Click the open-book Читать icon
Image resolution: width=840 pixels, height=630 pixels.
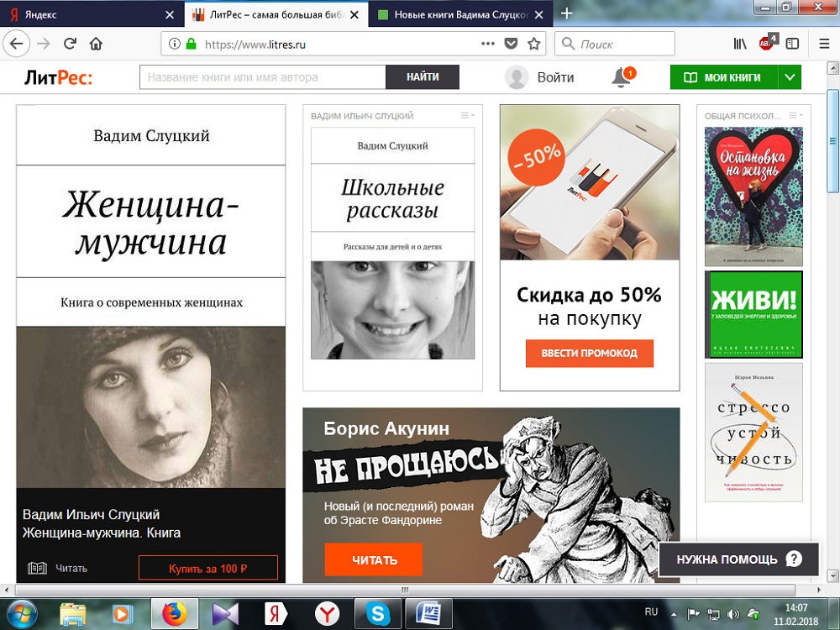point(37,568)
